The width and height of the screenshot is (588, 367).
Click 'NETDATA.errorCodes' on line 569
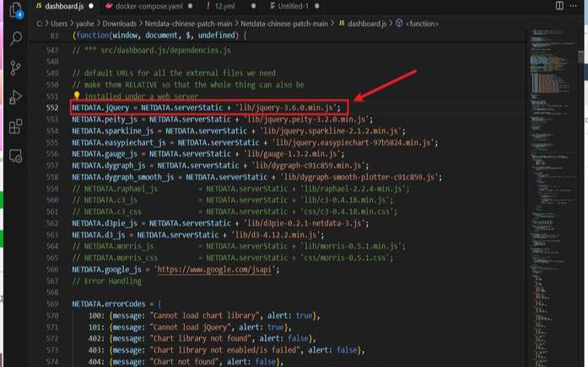pyautogui.click(x=109, y=304)
